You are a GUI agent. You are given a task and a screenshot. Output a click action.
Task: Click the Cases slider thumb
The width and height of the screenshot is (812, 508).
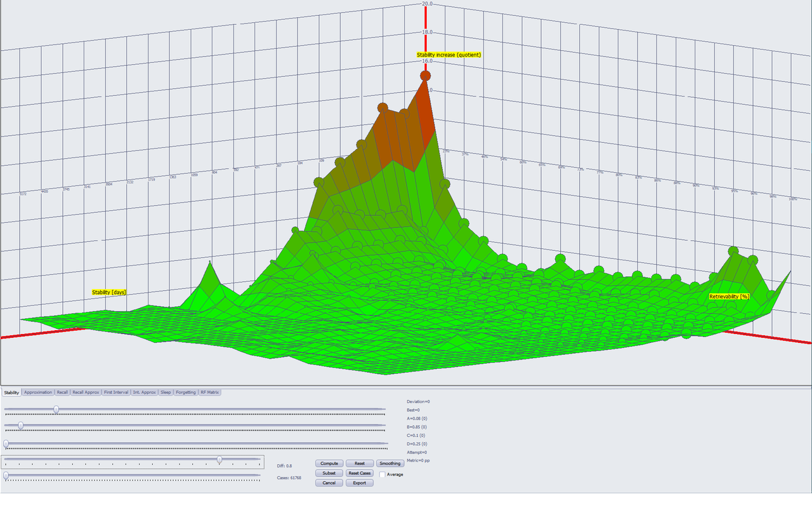6,475
